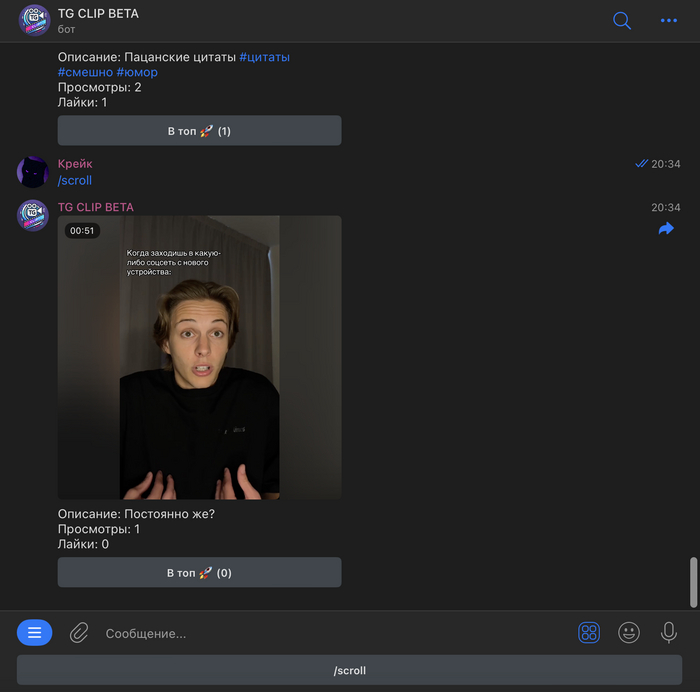The image size is (700, 692).
Task: Click the paperclip attach file icon
Action: (x=79, y=632)
